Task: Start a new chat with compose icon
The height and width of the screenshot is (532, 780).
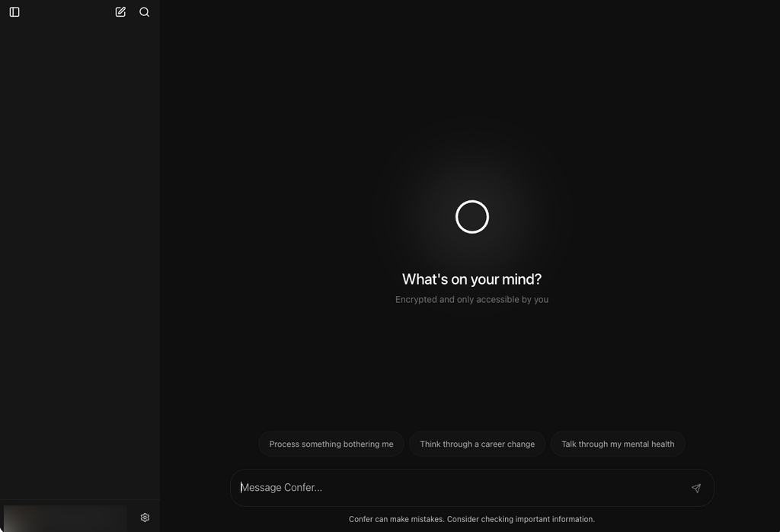Action: point(120,12)
